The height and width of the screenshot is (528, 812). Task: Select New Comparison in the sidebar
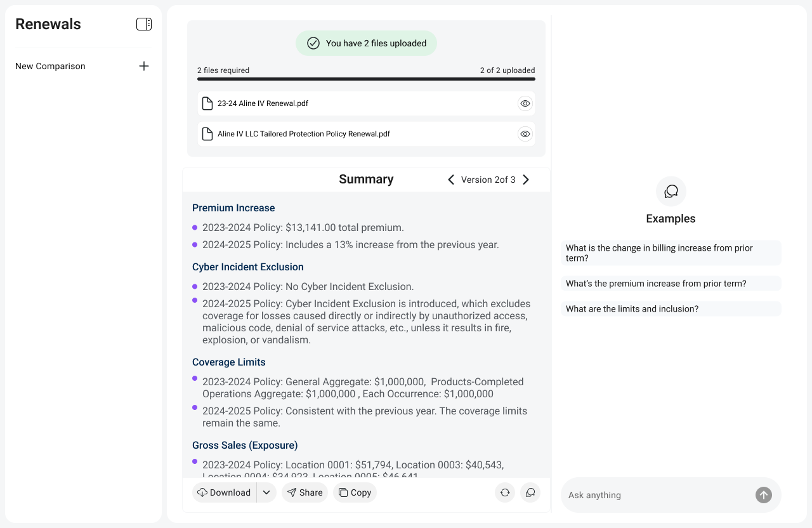[51, 66]
